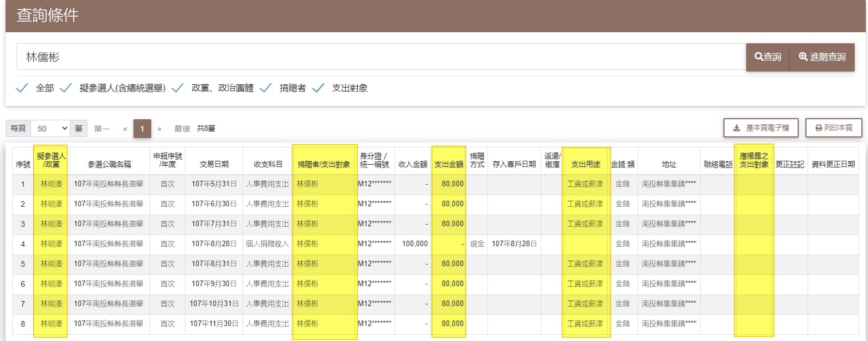
Task: Click the 100,000 income amount cell
Action: click(x=413, y=244)
